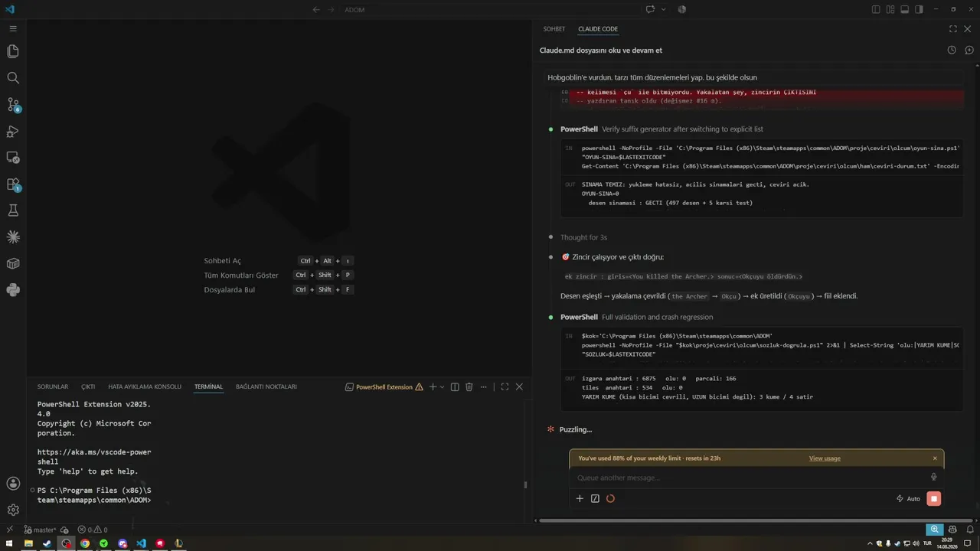Toggle the bottom panel visibility
Image resolution: width=980 pixels, height=551 pixels.
click(904, 9)
